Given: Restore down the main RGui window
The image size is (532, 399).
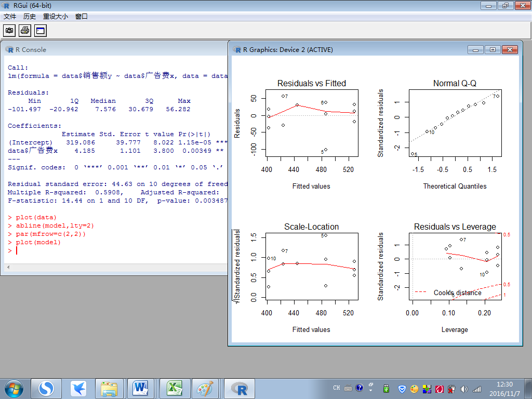Looking at the screenshot, I should [506, 5].
